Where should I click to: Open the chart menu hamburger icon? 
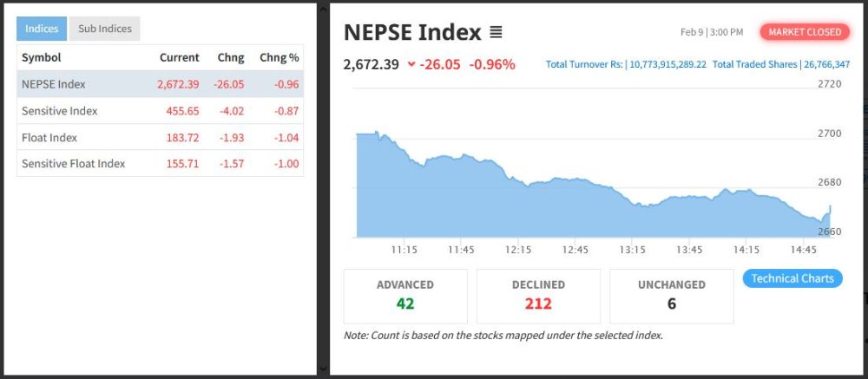tap(496, 33)
